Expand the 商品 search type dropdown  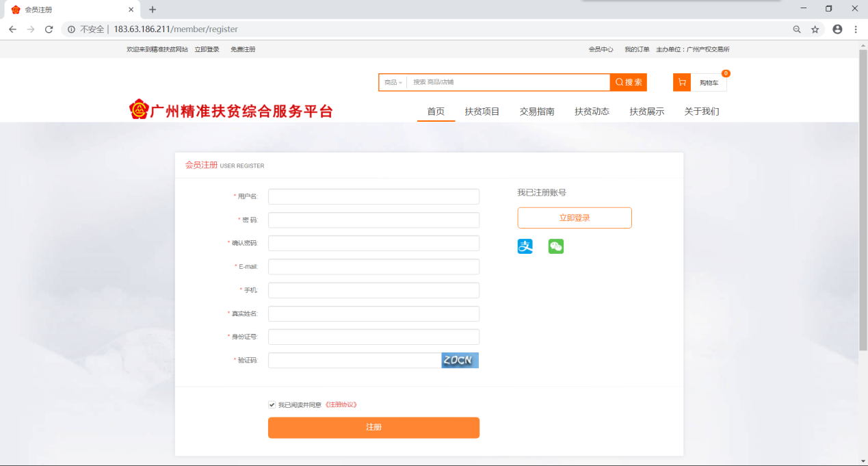pos(393,83)
